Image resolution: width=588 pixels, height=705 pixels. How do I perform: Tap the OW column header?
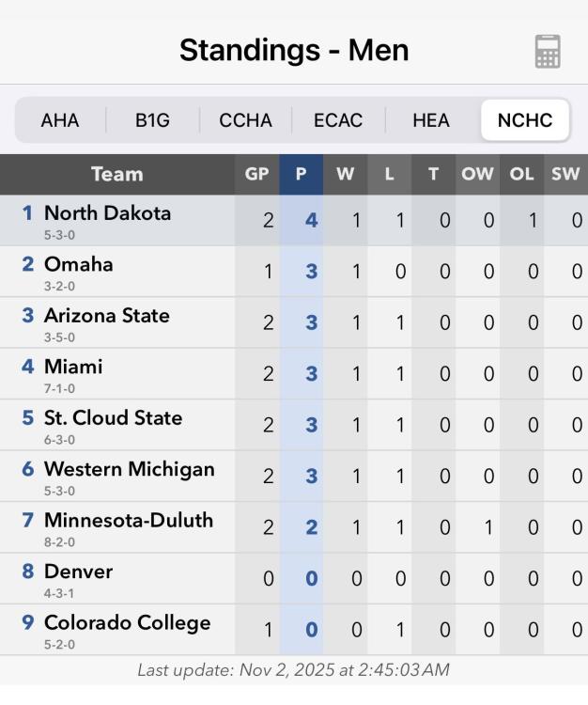click(x=477, y=174)
